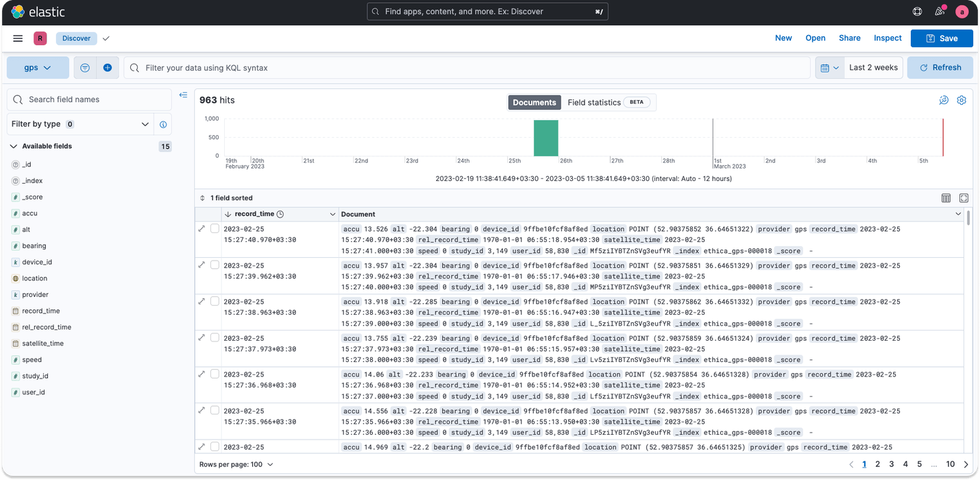Open the saved query menu icon

click(x=85, y=67)
